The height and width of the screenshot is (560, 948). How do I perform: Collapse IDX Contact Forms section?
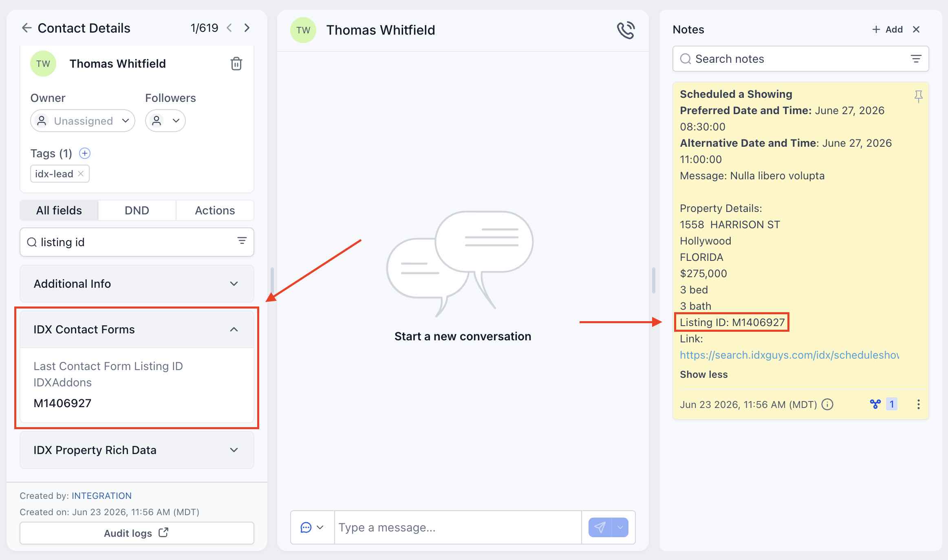tap(137, 329)
